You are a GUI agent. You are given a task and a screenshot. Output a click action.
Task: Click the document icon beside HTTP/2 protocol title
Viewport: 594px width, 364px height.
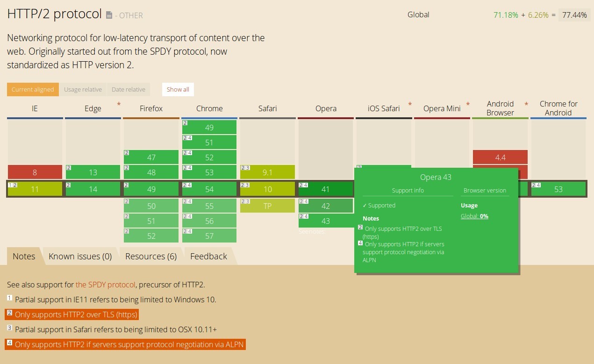[109, 14]
